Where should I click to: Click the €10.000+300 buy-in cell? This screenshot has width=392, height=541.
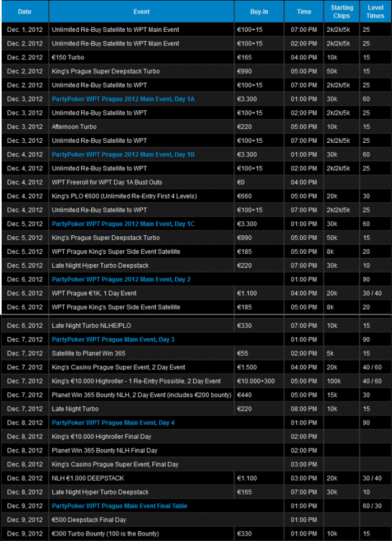click(x=259, y=381)
